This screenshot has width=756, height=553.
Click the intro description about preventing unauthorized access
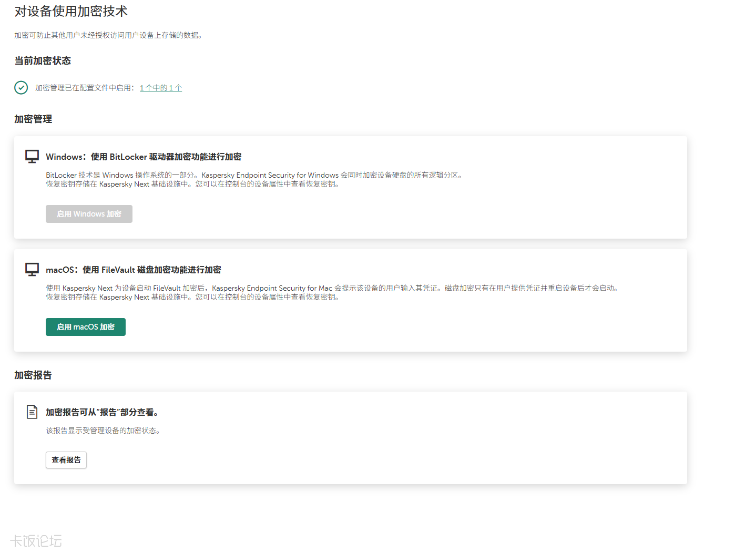pyautogui.click(x=109, y=35)
